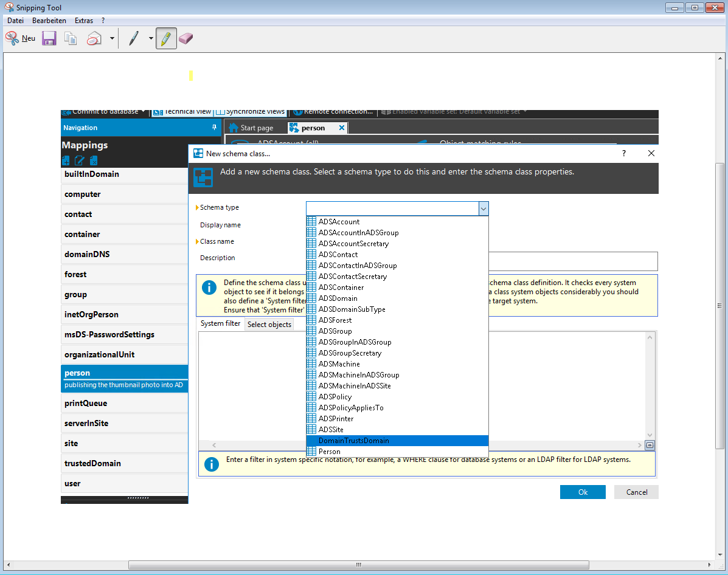Click the Snipping Tool vertical scrollbar
728x575 pixels.
[719, 305]
